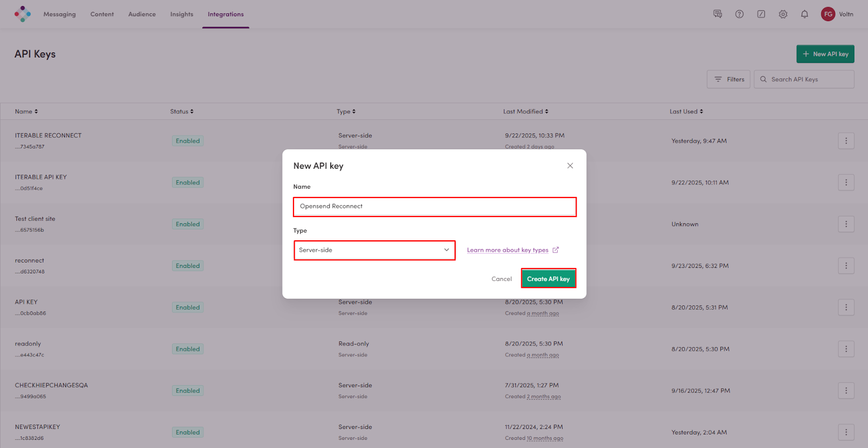Switch to the Insights tab

(x=182, y=14)
